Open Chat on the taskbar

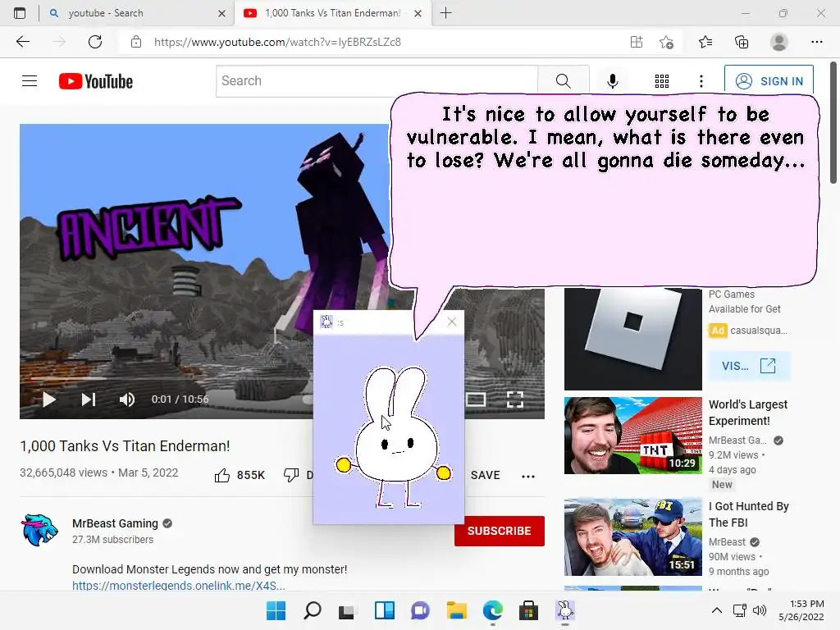[421, 610]
